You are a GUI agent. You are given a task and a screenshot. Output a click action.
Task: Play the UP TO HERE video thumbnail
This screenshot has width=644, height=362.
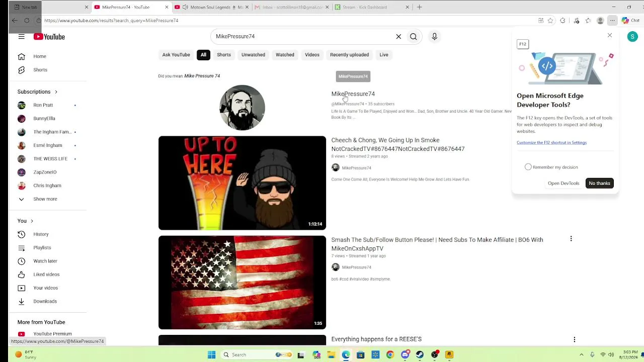[242, 183]
